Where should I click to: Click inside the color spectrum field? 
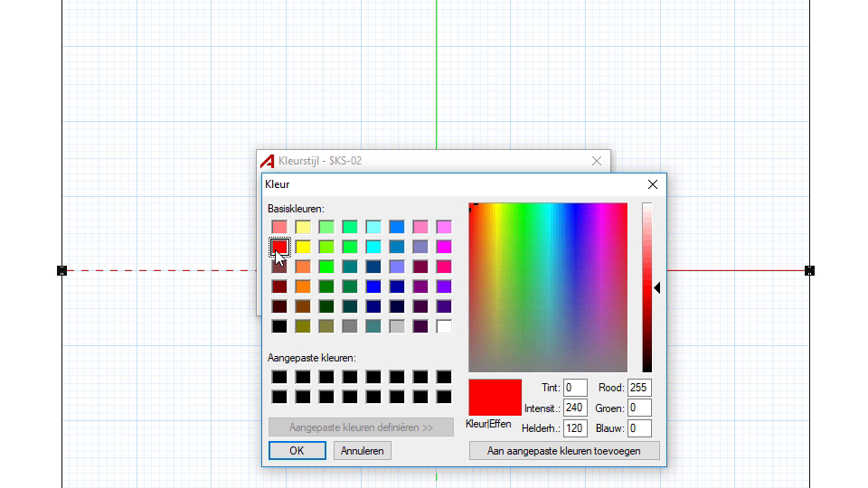coord(547,287)
